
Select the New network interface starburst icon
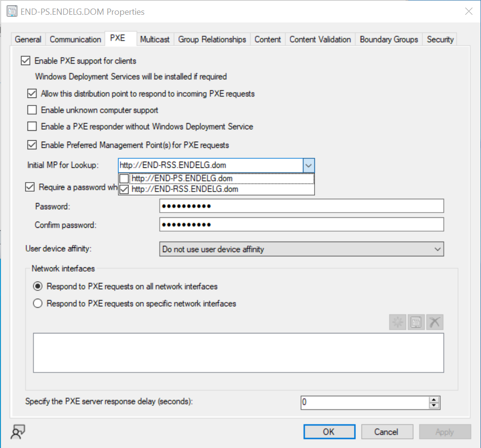(x=397, y=321)
